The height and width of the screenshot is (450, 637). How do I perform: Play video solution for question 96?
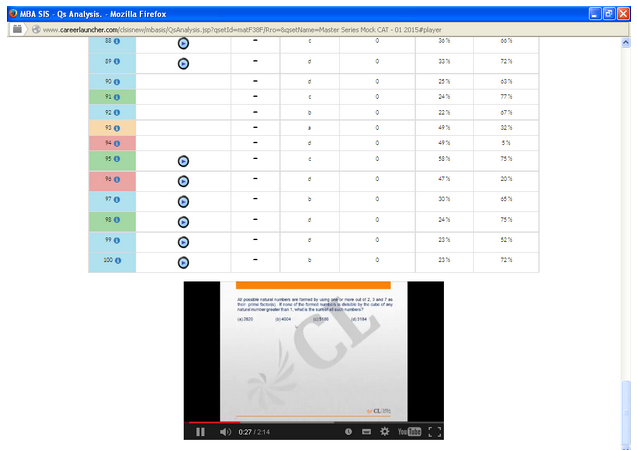[x=183, y=181]
